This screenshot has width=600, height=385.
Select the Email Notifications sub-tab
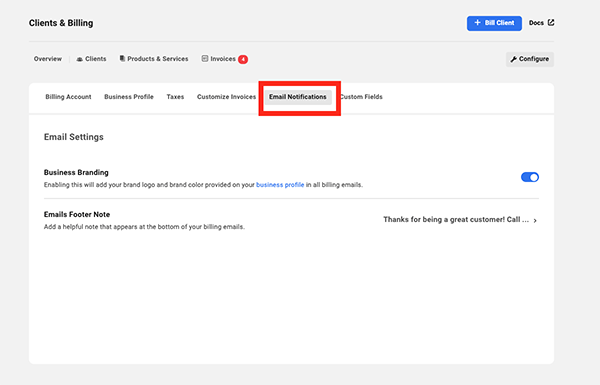(298, 97)
